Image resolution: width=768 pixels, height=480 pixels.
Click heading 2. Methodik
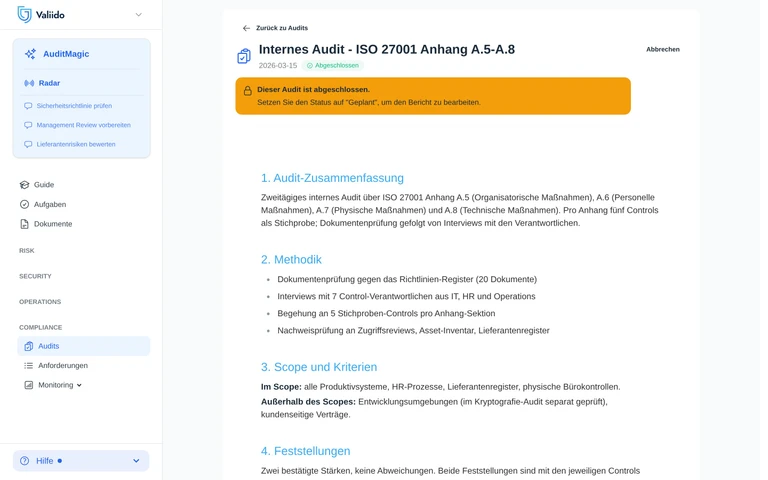(291, 260)
